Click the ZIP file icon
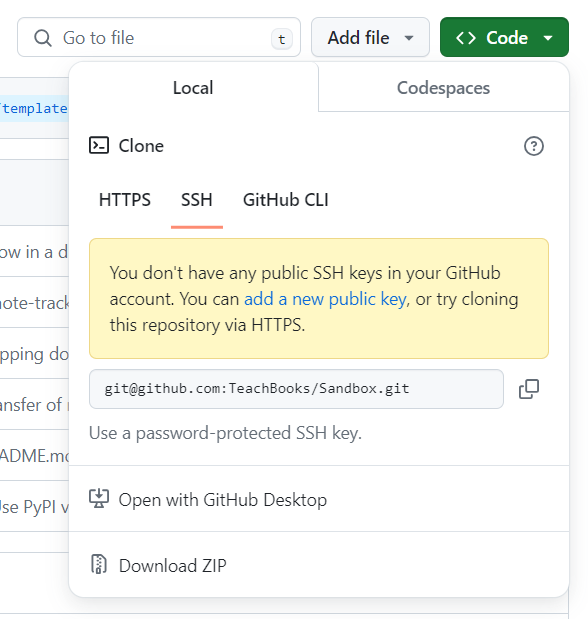588x619 pixels. pos(99,565)
